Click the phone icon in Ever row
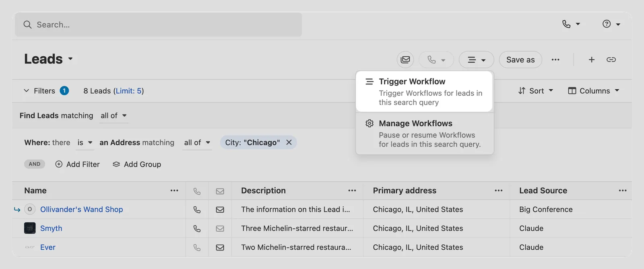This screenshot has width=644, height=269. click(x=197, y=247)
